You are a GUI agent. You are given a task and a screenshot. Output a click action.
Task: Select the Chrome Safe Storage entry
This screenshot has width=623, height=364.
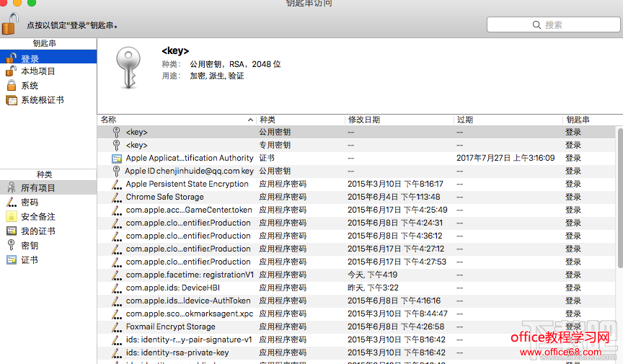pyautogui.click(x=164, y=197)
